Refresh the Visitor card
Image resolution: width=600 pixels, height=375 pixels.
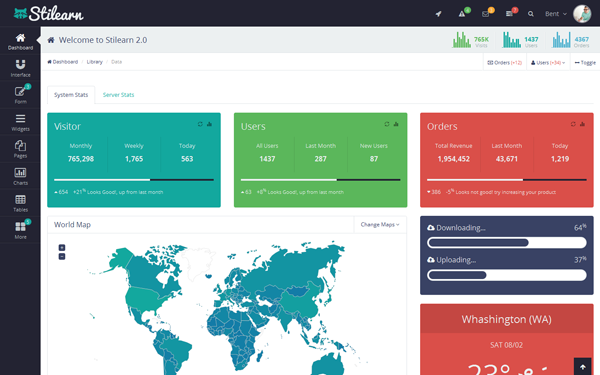(200, 124)
